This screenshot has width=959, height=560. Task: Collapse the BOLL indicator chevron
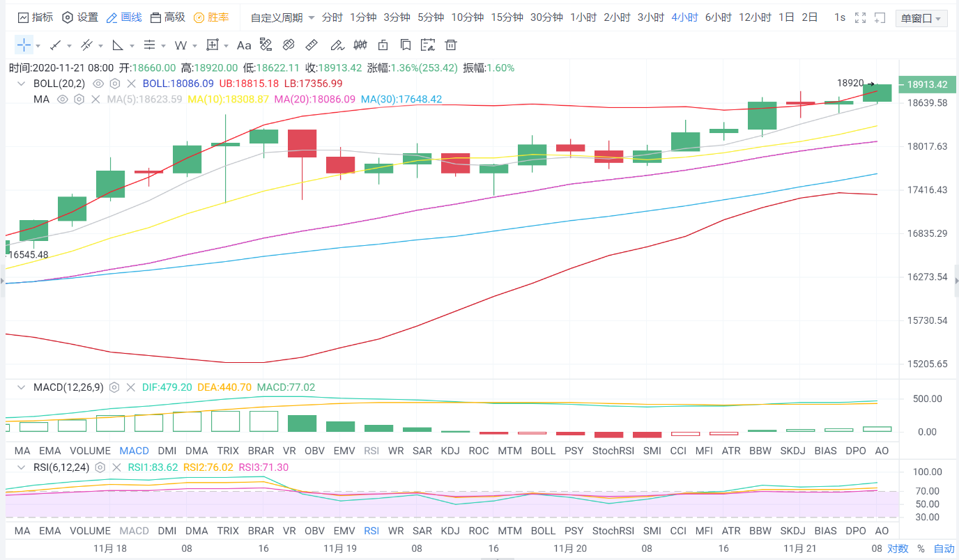[21, 84]
